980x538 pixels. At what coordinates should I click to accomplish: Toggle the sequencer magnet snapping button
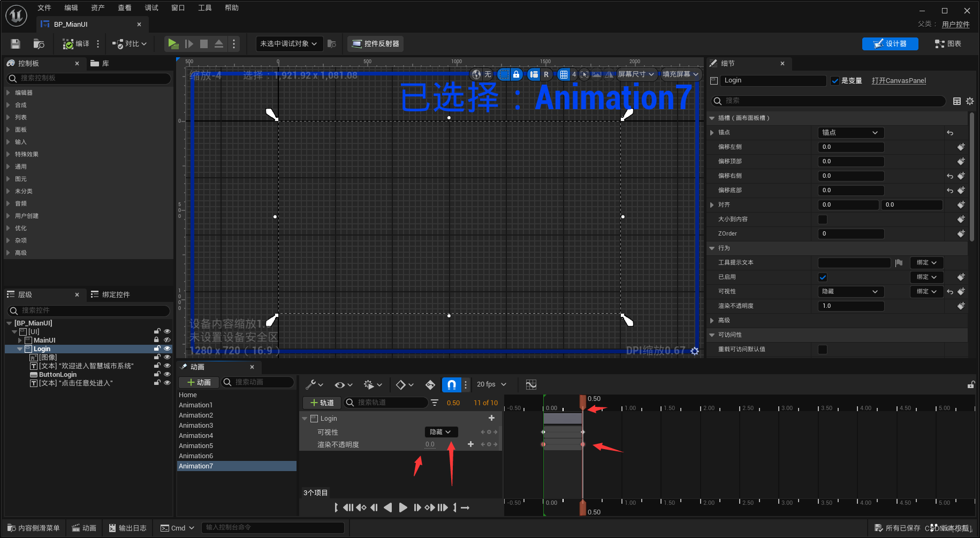[x=451, y=384]
